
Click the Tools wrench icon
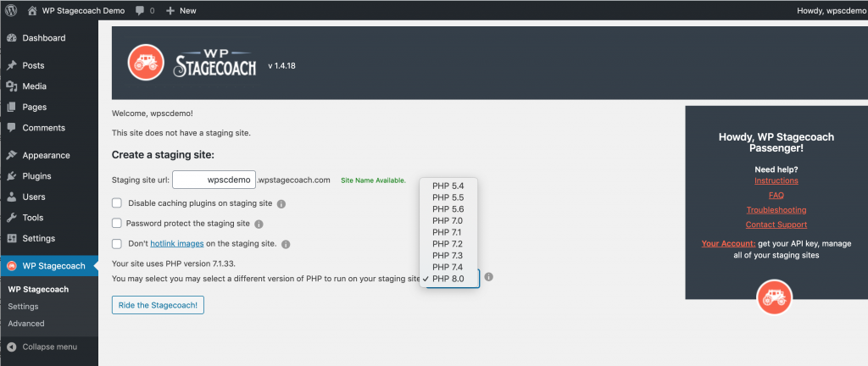[12, 218]
